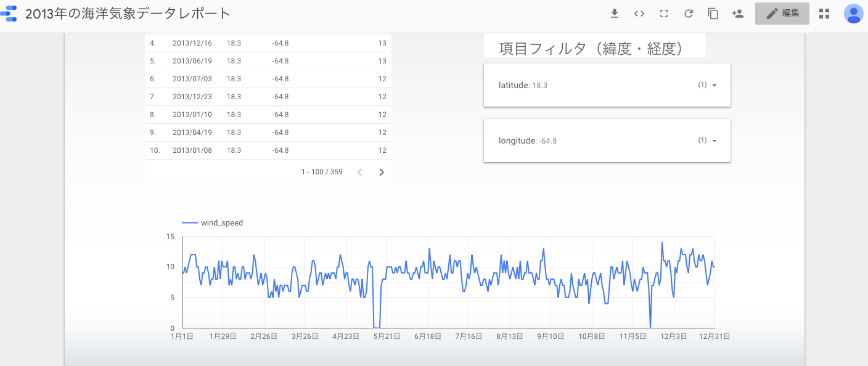Viewport: 868px width, 366px height.
Task: Toggle the wind_speed legend item
Action: 213,223
